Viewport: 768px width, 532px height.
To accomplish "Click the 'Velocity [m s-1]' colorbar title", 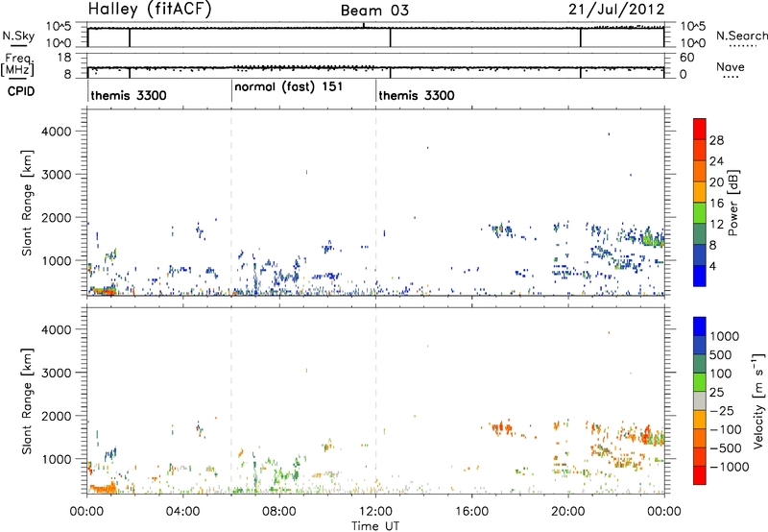I will [x=758, y=400].
